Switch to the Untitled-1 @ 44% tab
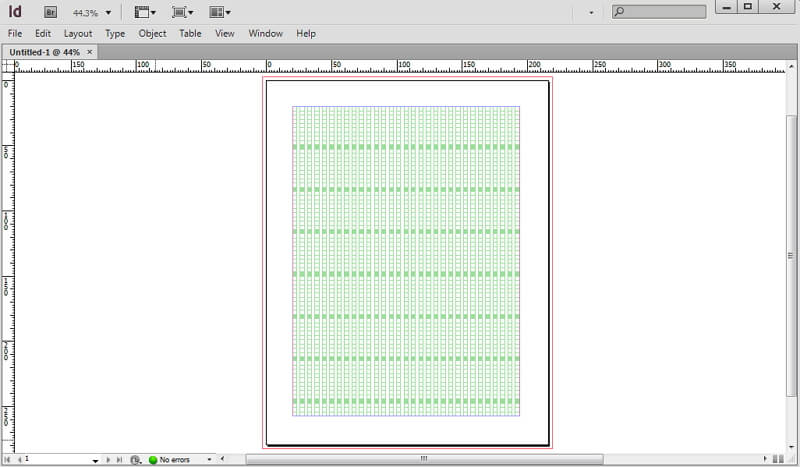The image size is (800, 467). coord(43,51)
